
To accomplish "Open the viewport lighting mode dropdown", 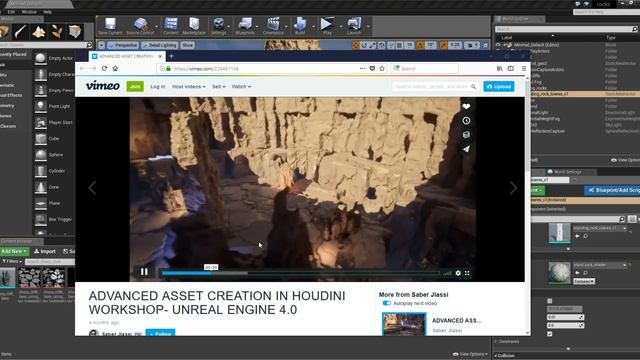I will pyautogui.click(x=160, y=45).
